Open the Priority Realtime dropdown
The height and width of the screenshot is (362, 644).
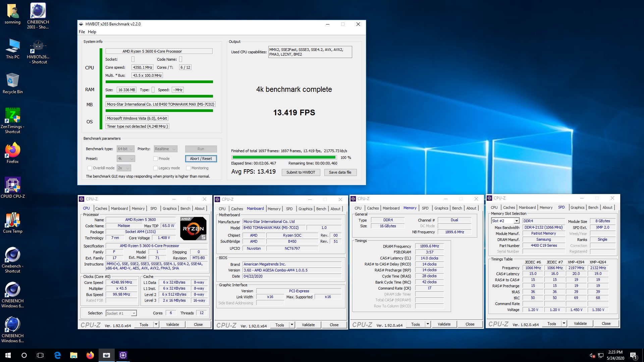point(165,149)
